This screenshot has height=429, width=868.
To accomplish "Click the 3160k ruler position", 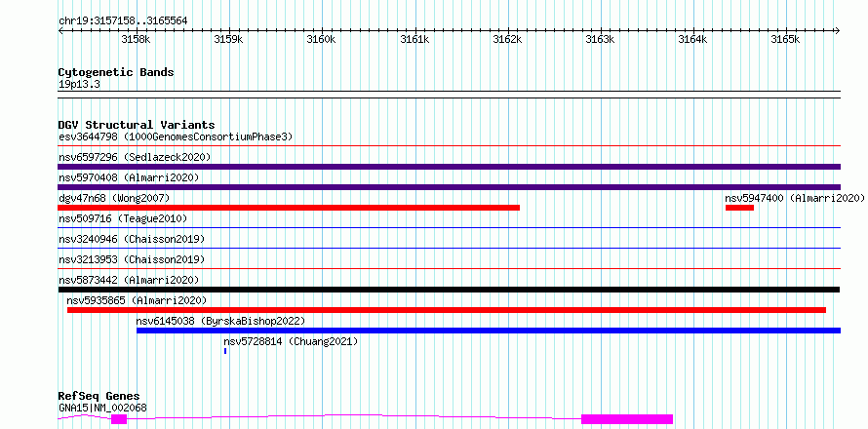I will coord(321,39).
